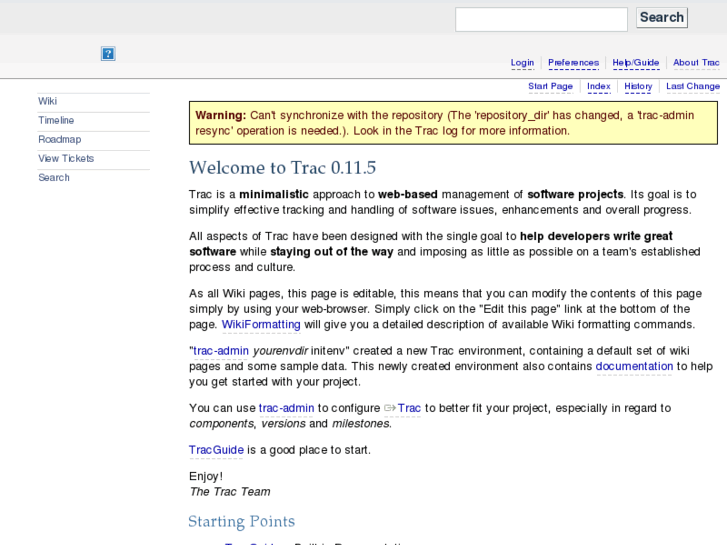Open the Help/Guide link

(x=636, y=63)
